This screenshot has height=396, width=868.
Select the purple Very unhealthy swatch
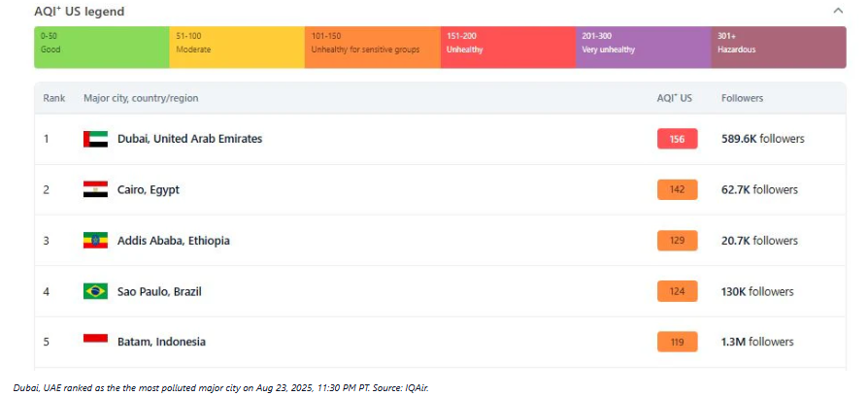(643, 48)
